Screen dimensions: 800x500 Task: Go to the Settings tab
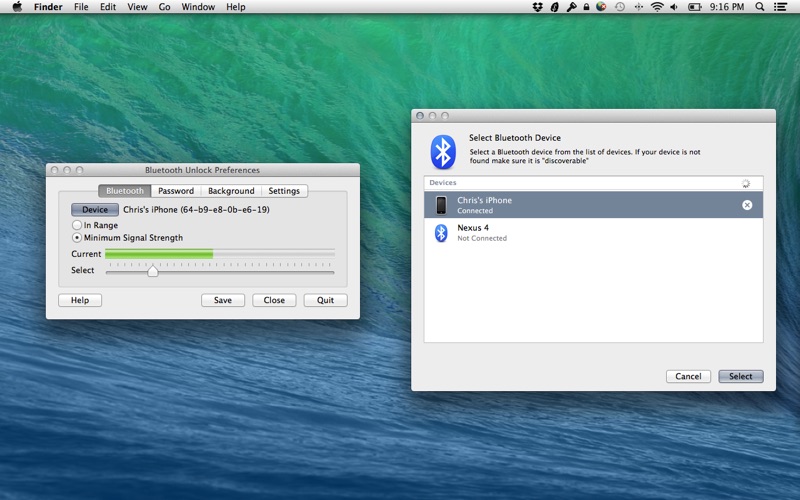(x=284, y=191)
